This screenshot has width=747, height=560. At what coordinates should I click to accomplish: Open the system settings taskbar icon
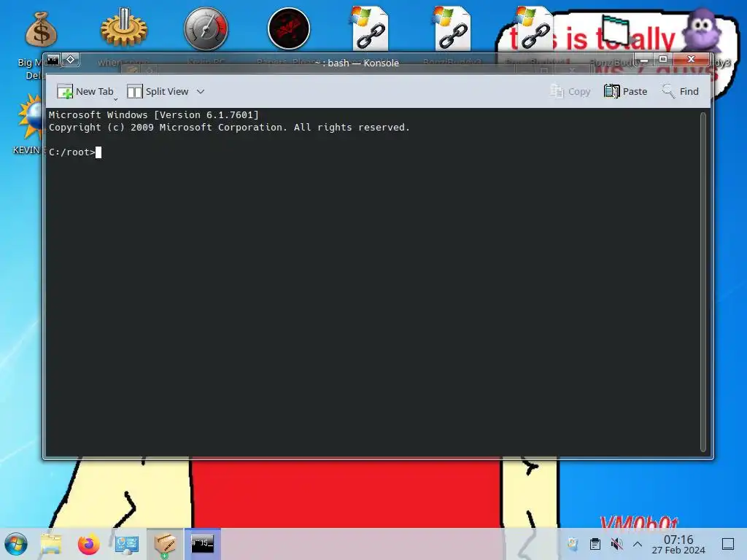click(x=127, y=544)
